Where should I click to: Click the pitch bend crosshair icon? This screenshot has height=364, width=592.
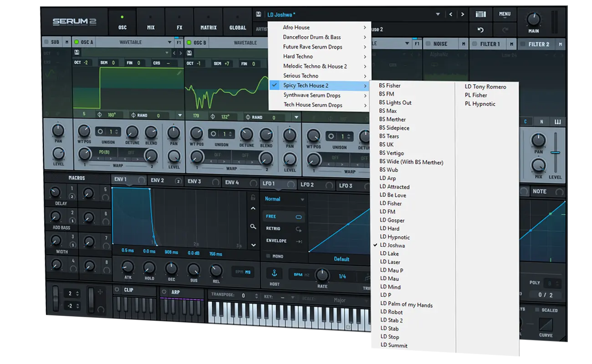pos(101,291)
